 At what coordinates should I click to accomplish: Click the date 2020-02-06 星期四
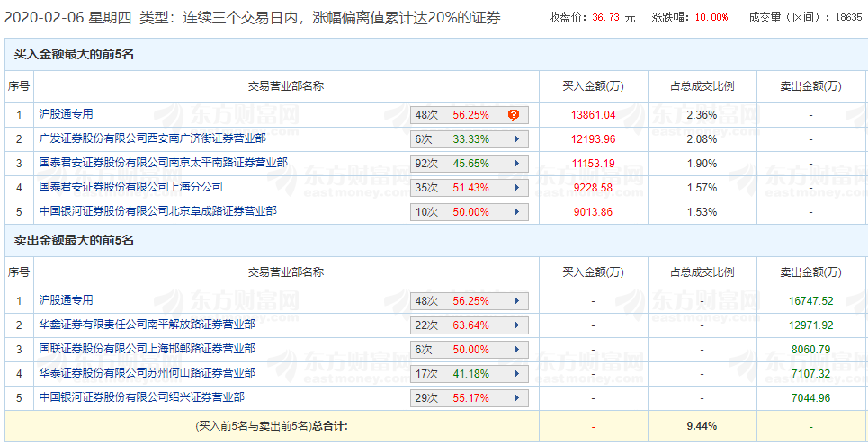(68, 18)
